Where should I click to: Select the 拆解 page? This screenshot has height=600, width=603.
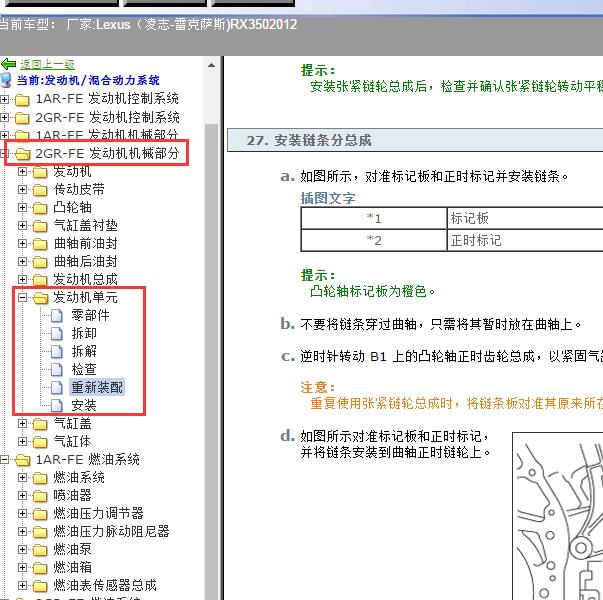(84, 352)
